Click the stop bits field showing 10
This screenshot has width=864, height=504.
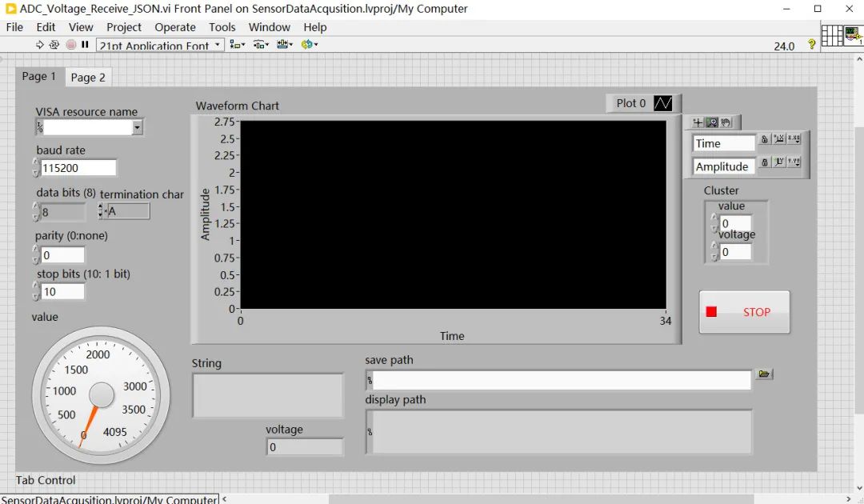click(63, 291)
